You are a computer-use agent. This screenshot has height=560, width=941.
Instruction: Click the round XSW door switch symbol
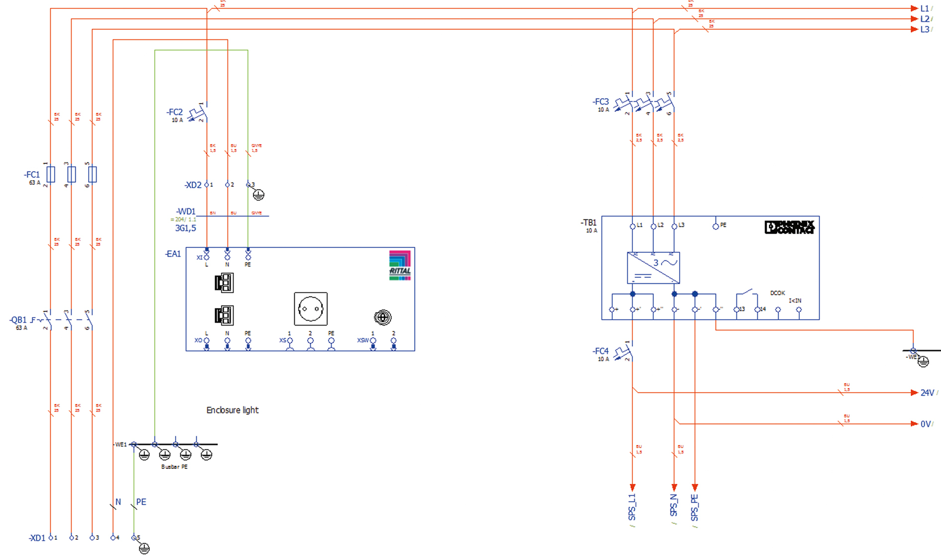(x=382, y=318)
